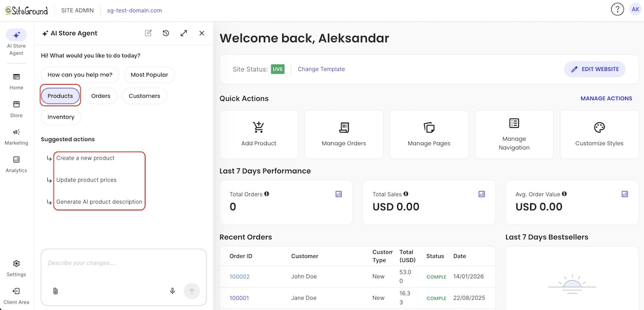Click the '22/08/2025' date cell
The width and height of the screenshot is (644, 310).
[469, 298]
